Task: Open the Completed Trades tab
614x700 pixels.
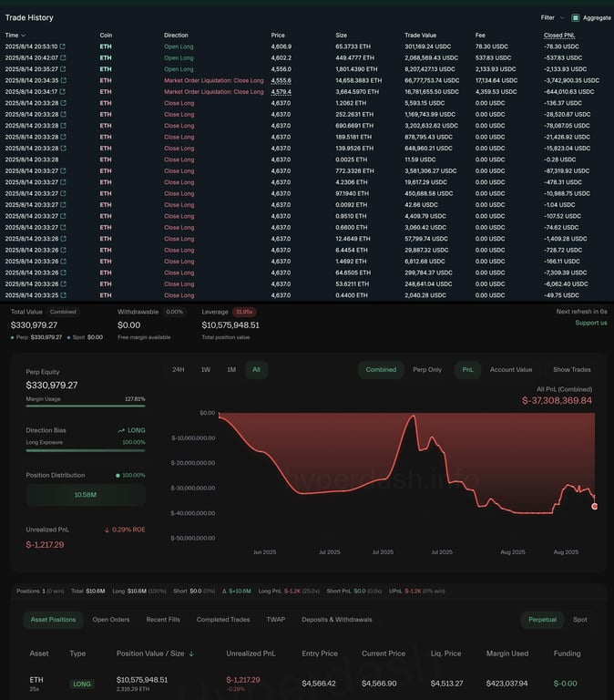Action: point(223,620)
